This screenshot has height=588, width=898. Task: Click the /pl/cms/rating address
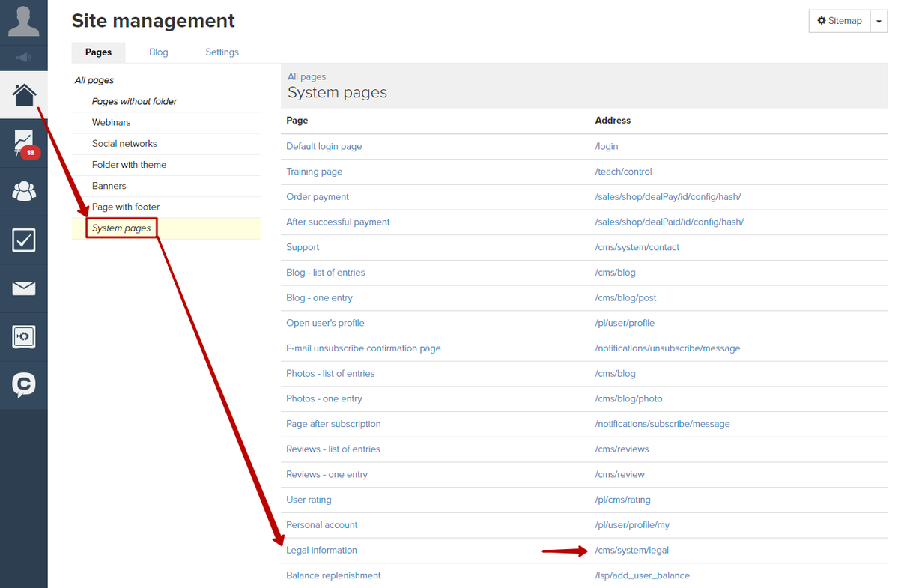[x=622, y=500]
